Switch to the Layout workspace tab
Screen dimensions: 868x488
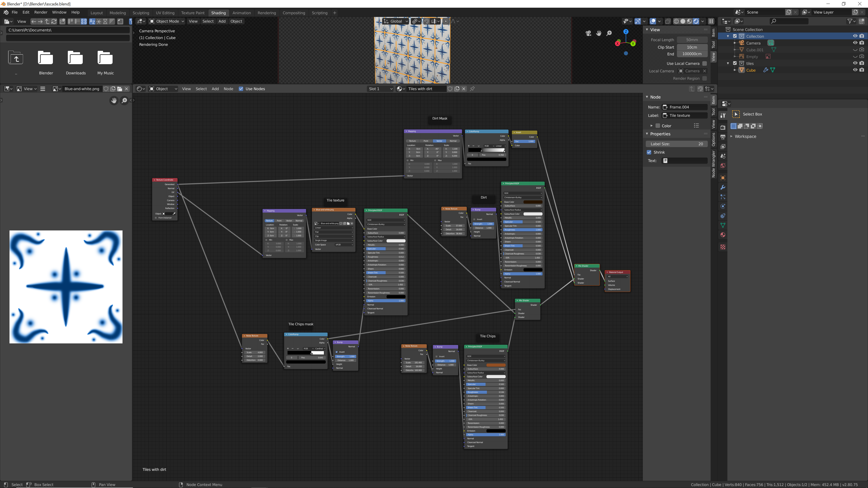click(x=97, y=13)
